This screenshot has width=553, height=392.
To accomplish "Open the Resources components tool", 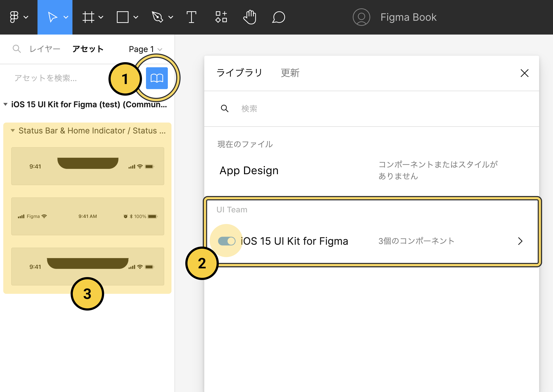I will click(x=221, y=17).
